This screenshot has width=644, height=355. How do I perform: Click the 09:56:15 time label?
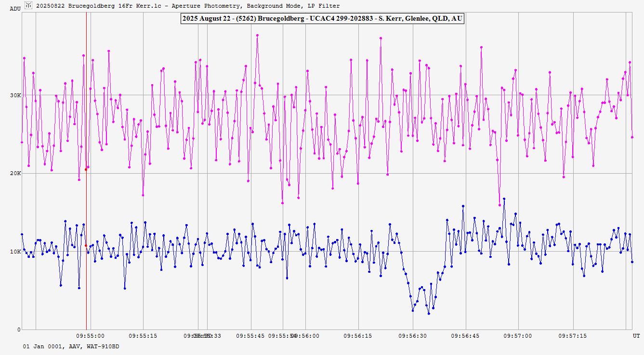click(x=359, y=336)
